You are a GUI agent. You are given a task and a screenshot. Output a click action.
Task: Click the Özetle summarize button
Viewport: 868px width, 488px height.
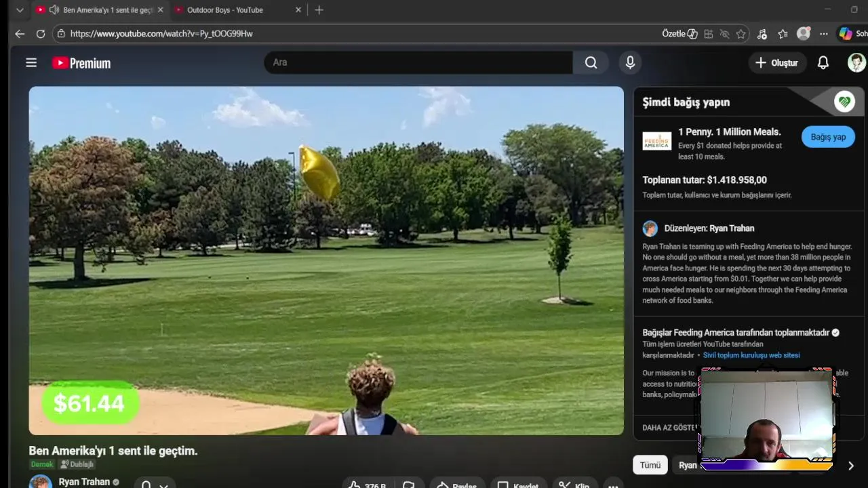(x=679, y=34)
